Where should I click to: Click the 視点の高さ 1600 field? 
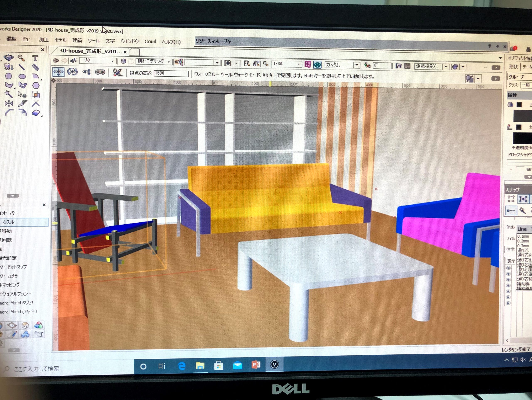[x=171, y=73]
